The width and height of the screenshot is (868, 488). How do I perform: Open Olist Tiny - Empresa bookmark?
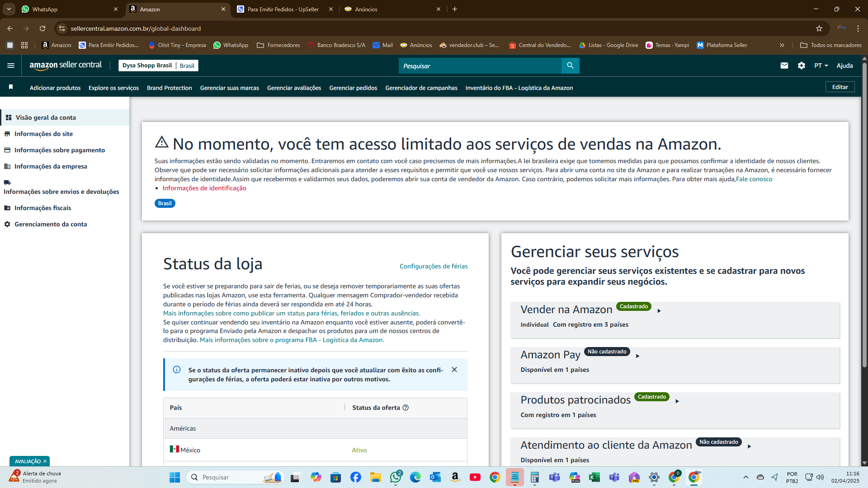pos(177,45)
